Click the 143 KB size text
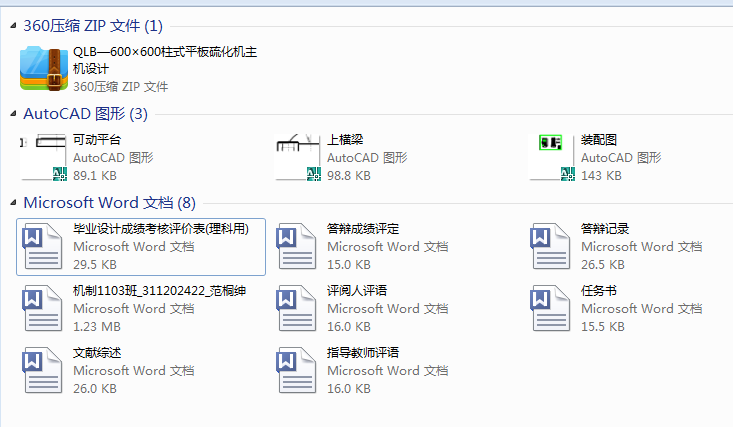 [x=601, y=175]
